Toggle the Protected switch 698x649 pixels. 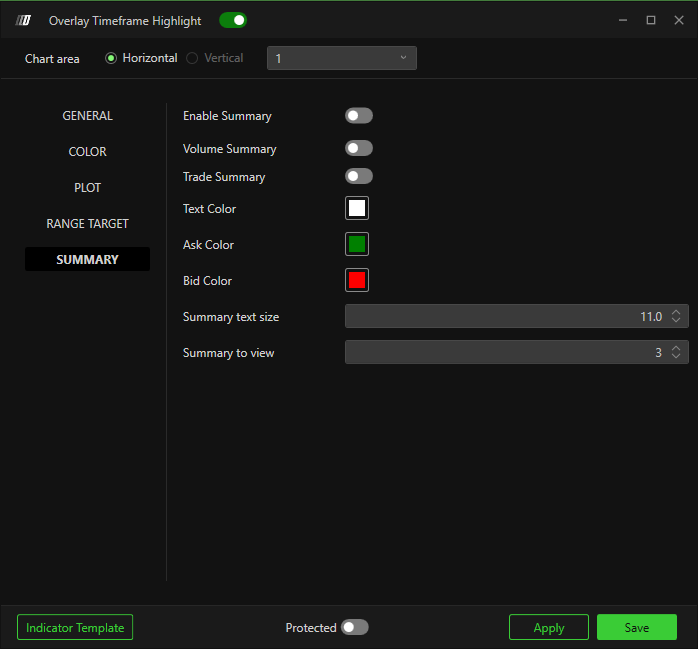click(x=354, y=627)
